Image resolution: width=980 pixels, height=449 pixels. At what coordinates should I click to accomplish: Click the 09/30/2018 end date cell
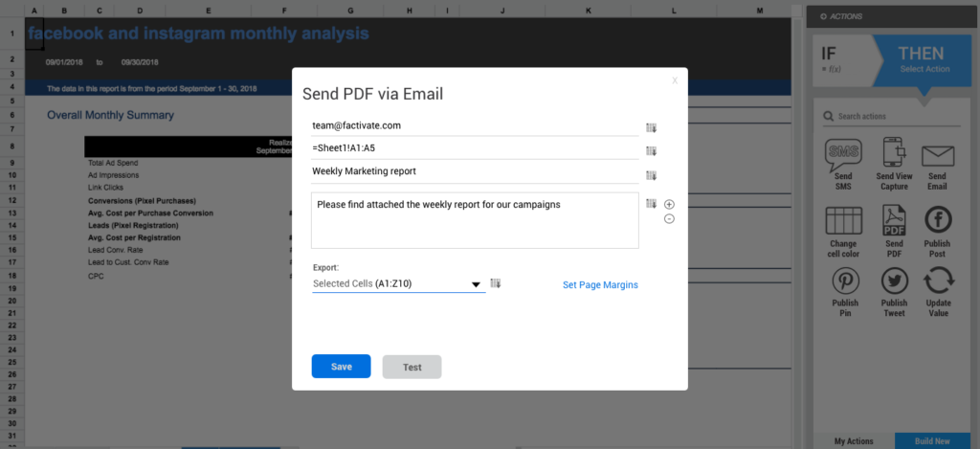click(x=140, y=62)
